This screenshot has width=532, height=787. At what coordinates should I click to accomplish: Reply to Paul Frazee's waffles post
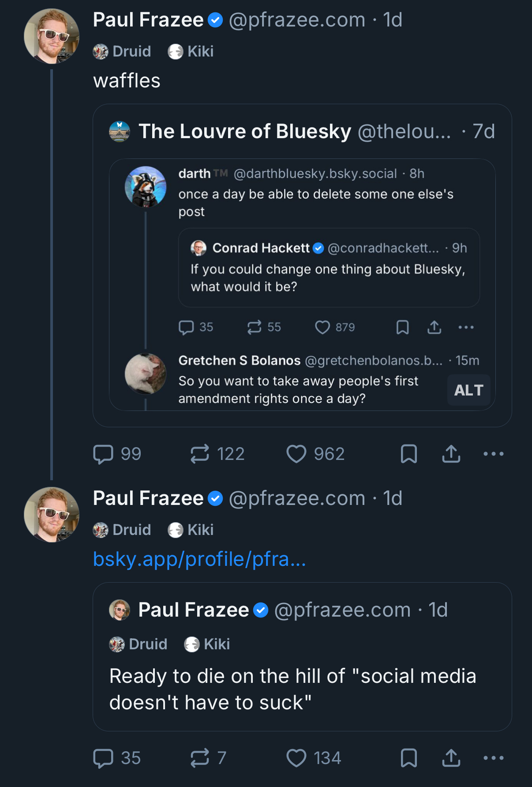[x=103, y=454]
